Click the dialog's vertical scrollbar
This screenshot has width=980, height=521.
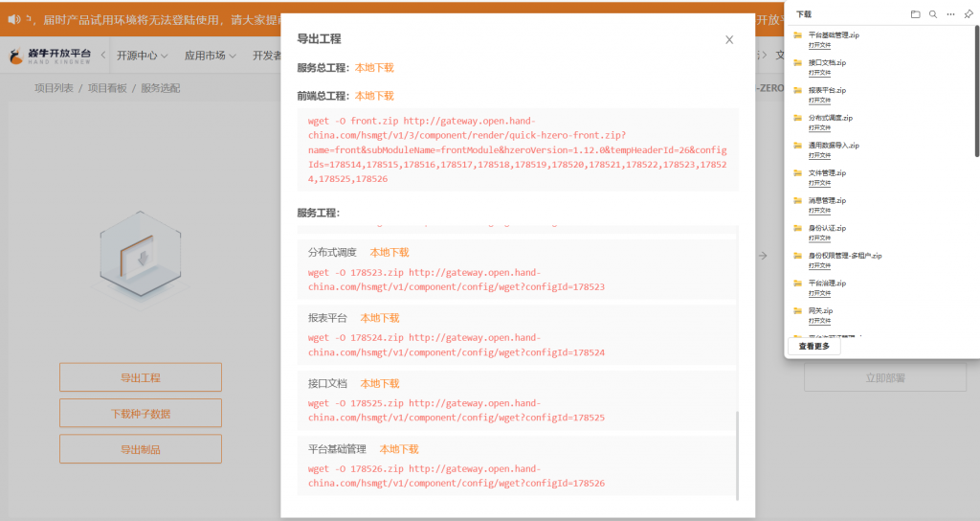(x=737, y=455)
